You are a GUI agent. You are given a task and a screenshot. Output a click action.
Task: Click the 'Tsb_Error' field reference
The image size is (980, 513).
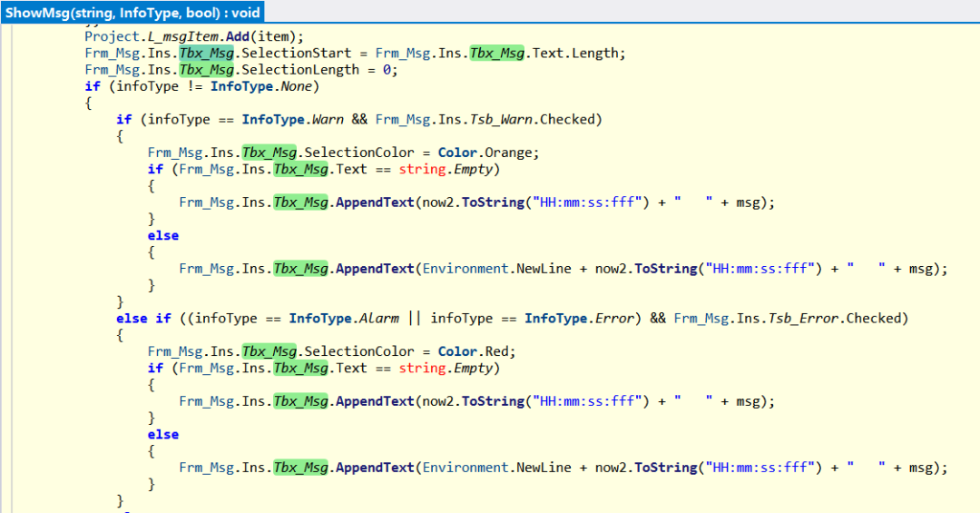click(803, 319)
